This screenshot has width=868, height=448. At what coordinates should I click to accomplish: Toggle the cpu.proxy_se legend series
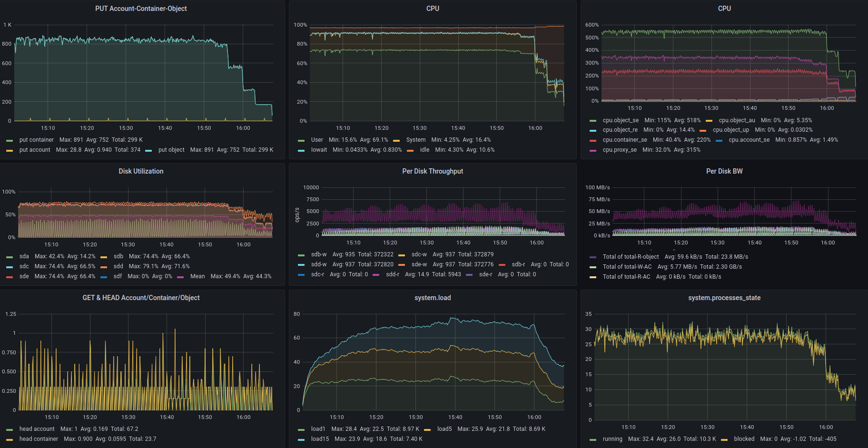point(619,150)
